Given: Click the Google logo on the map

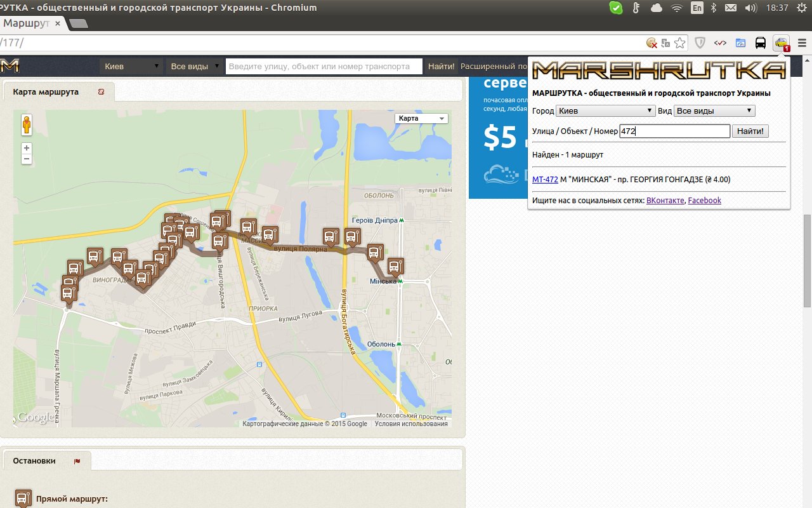Looking at the screenshot, I should pyautogui.click(x=36, y=417).
